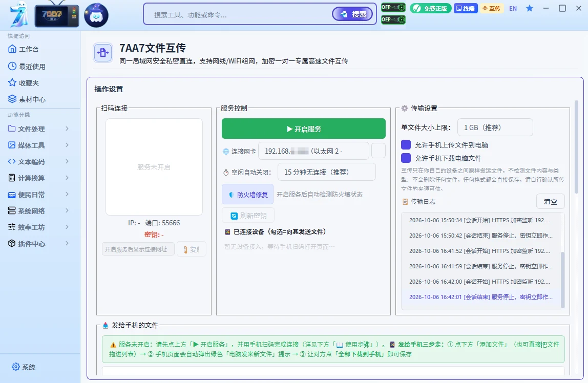Click the 文件处理 folder icon
588x383 pixels.
(x=12, y=129)
